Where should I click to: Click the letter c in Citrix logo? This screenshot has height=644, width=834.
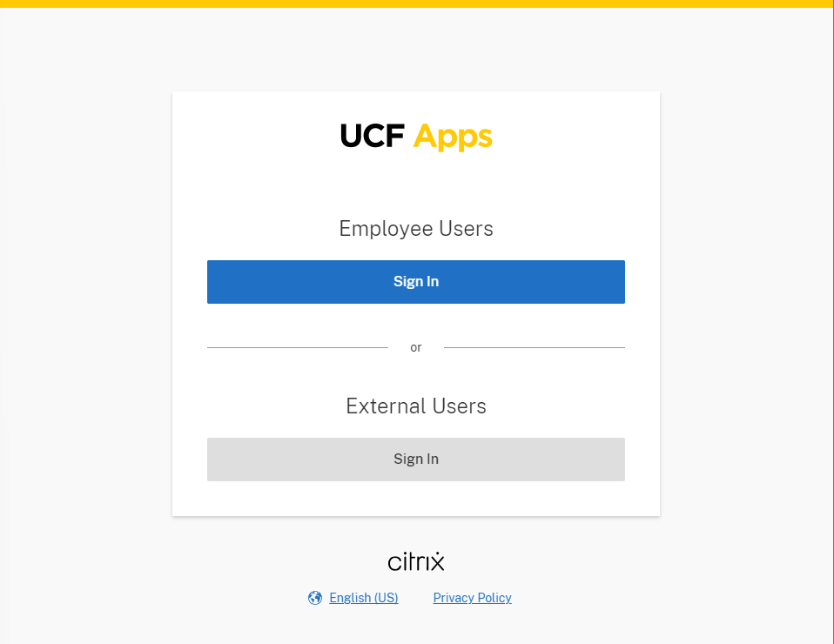tap(394, 563)
